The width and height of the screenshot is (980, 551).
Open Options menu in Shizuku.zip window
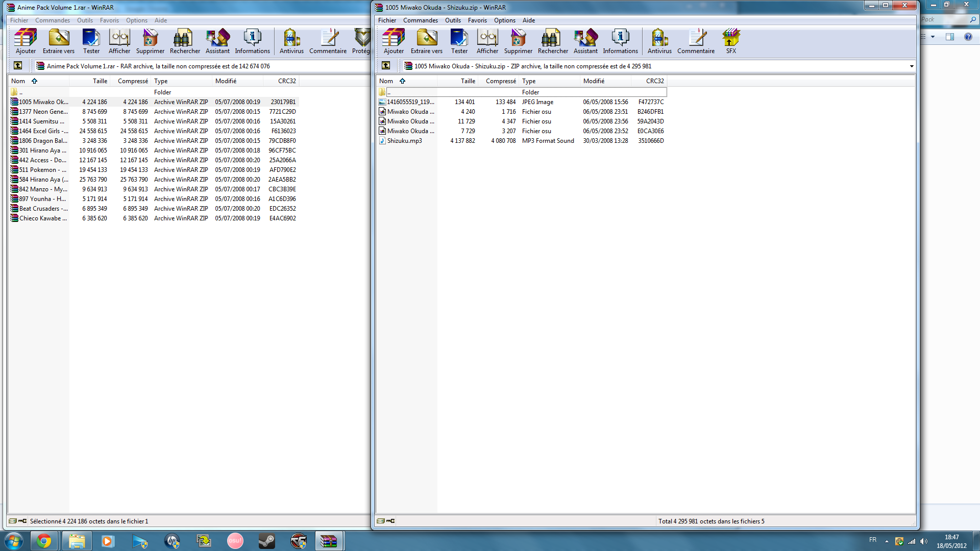pos(505,20)
